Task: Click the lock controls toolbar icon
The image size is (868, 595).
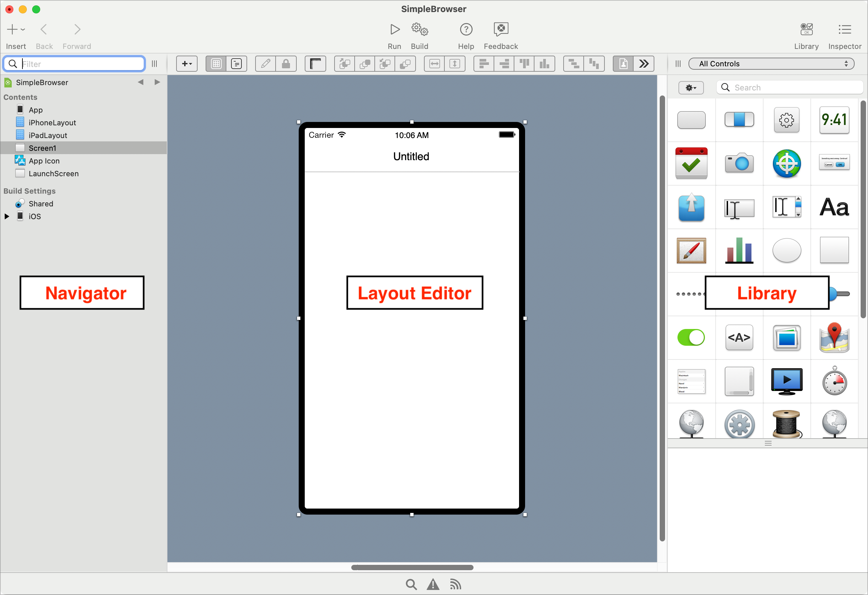Action: (286, 64)
